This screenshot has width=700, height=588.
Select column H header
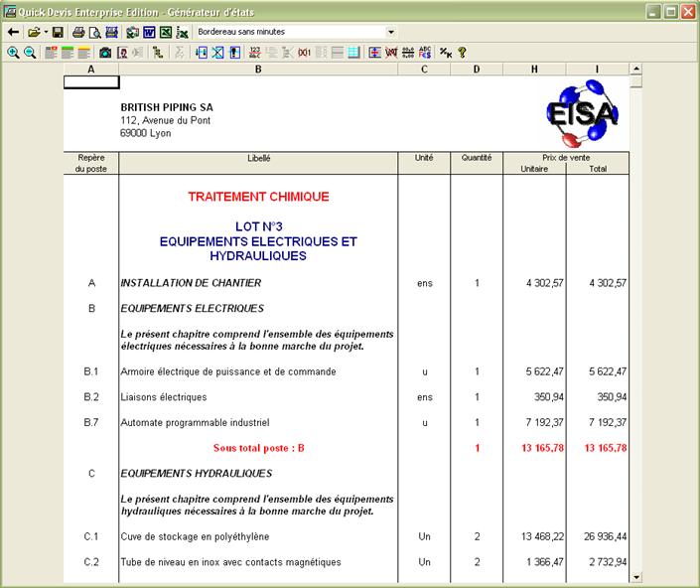point(534,70)
